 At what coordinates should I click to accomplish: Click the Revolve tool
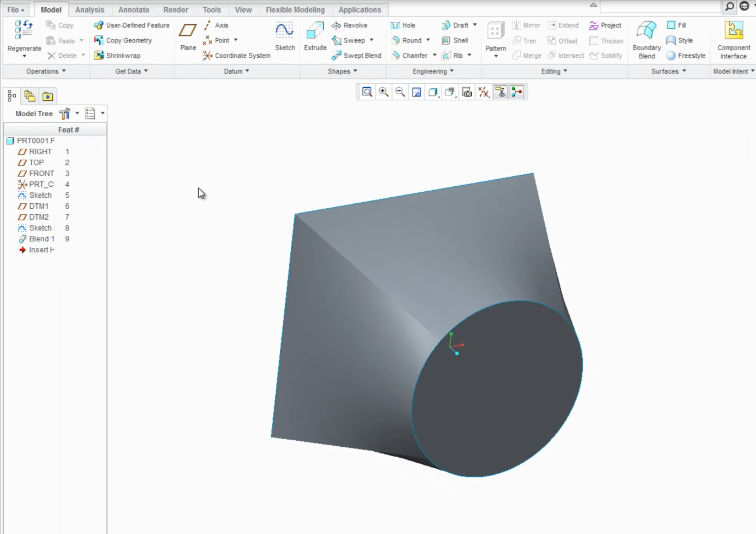point(350,26)
